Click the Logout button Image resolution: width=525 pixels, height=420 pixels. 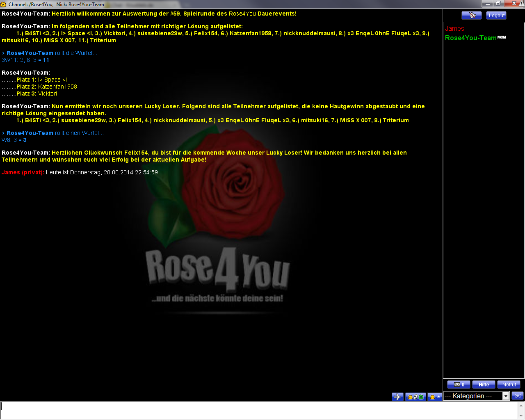pyautogui.click(x=496, y=16)
